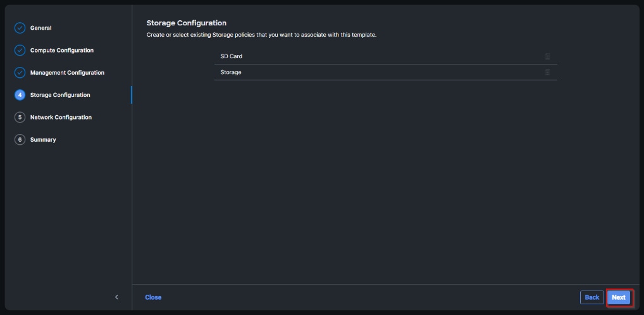Go to the General step label

(41, 28)
